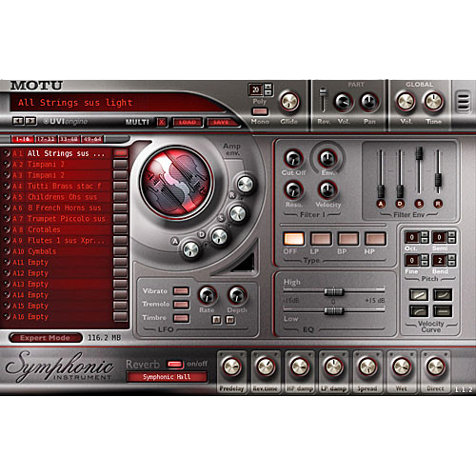Click the Cut Off filter knob
The image size is (476, 476).
(x=293, y=158)
